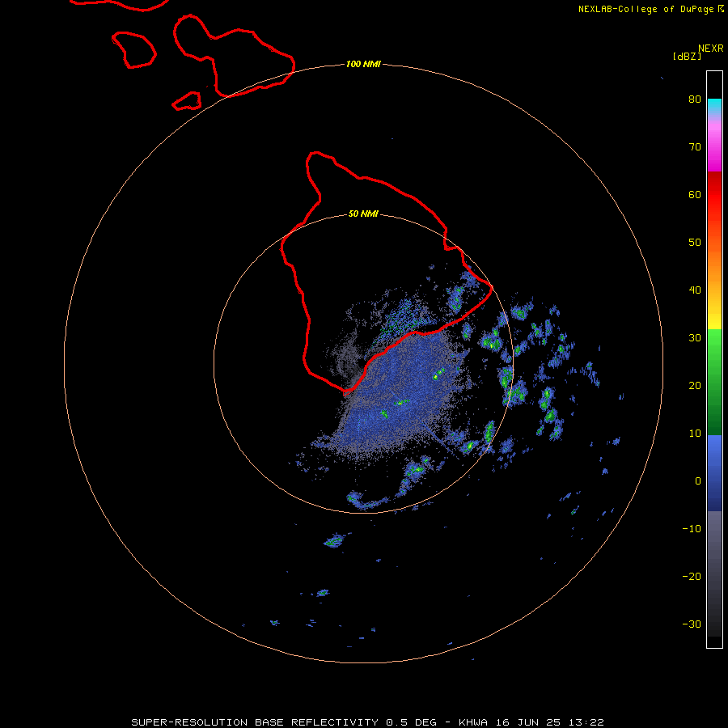Click the 50 NMI range ring label

pyautogui.click(x=363, y=214)
